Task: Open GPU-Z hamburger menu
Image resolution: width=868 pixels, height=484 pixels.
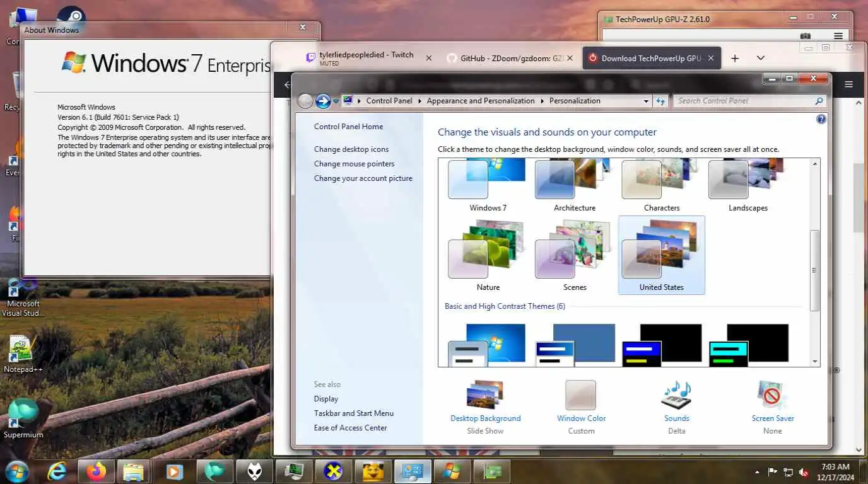Action: click(x=838, y=37)
